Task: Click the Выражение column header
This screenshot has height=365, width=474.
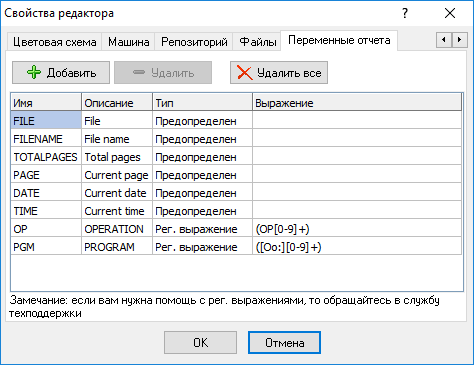Action: (x=357, y=103)
